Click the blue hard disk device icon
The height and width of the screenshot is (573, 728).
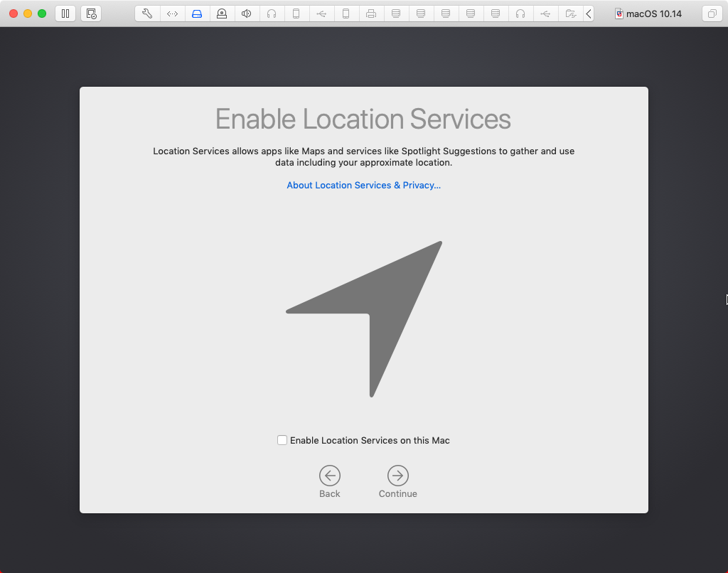click(197, 13)
